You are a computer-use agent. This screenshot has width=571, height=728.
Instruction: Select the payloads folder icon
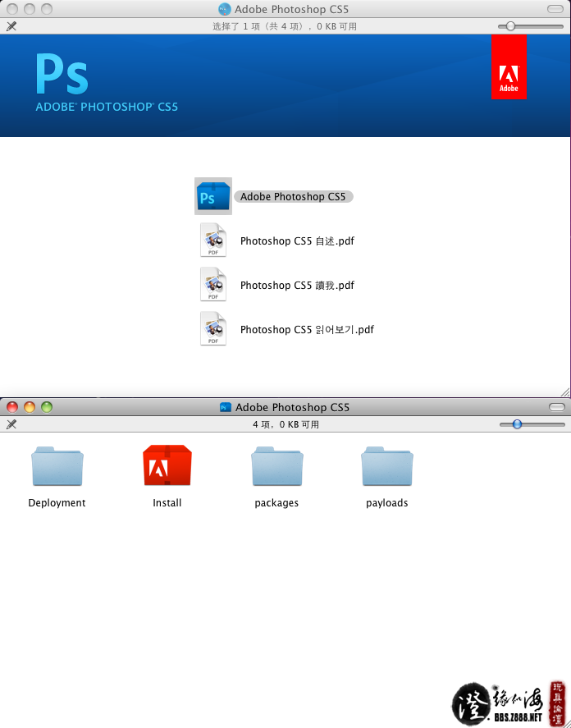(387, 466)
